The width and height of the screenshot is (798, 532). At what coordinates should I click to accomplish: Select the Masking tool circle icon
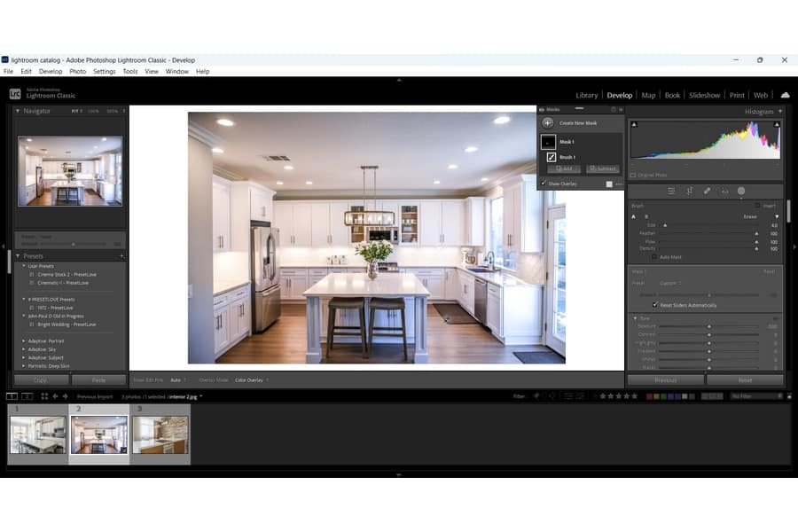coord(741,191)
